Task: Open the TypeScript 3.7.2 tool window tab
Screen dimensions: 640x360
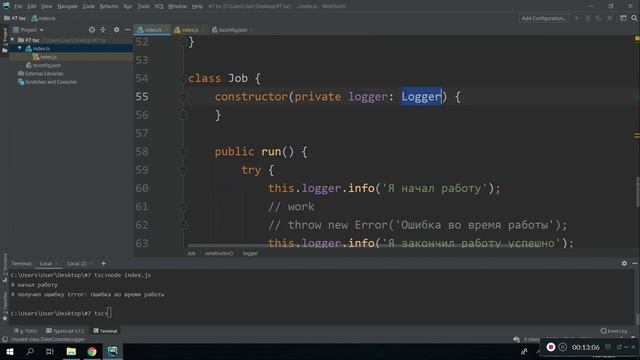Action: [x=65, y=331]
